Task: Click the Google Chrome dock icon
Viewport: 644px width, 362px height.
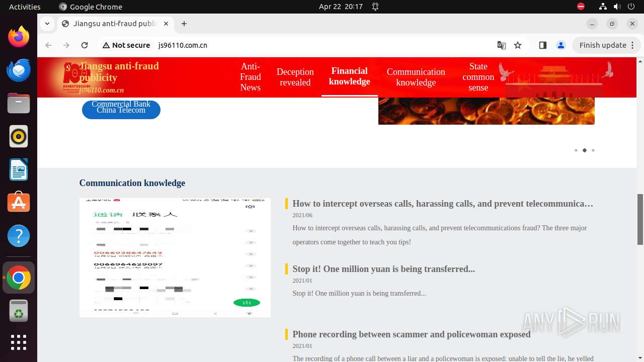Action: click(19, 278)
